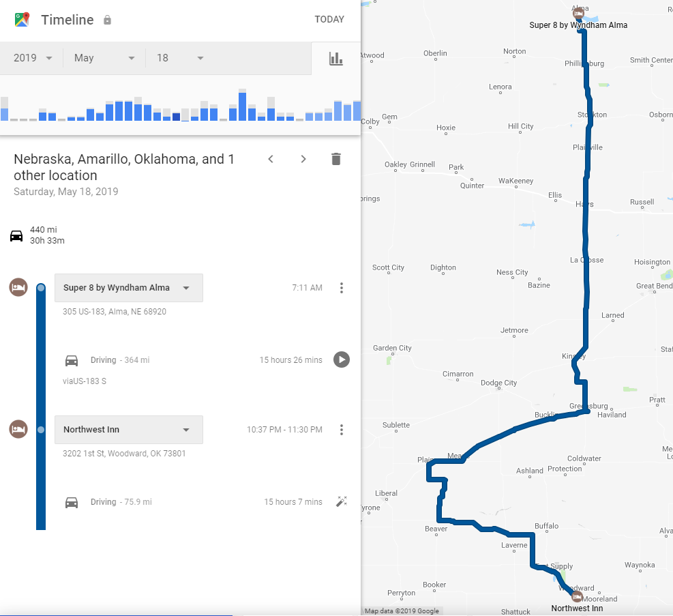Click the Oberlin label on map

[435, 53]
